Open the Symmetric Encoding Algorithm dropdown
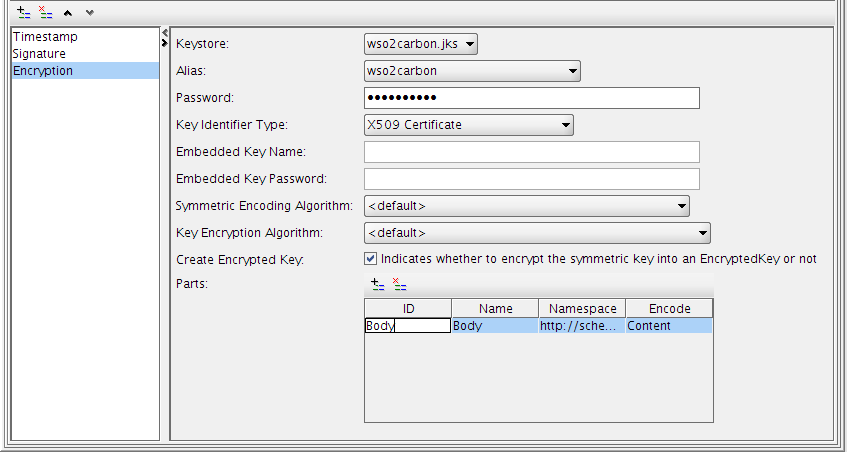Screen dimensions: 847x452 click(527, 206)
